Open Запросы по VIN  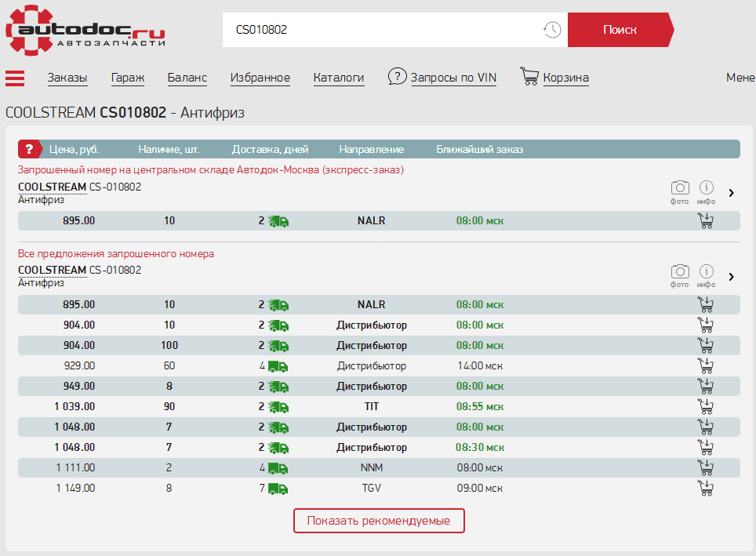click(x=453, y=78)
